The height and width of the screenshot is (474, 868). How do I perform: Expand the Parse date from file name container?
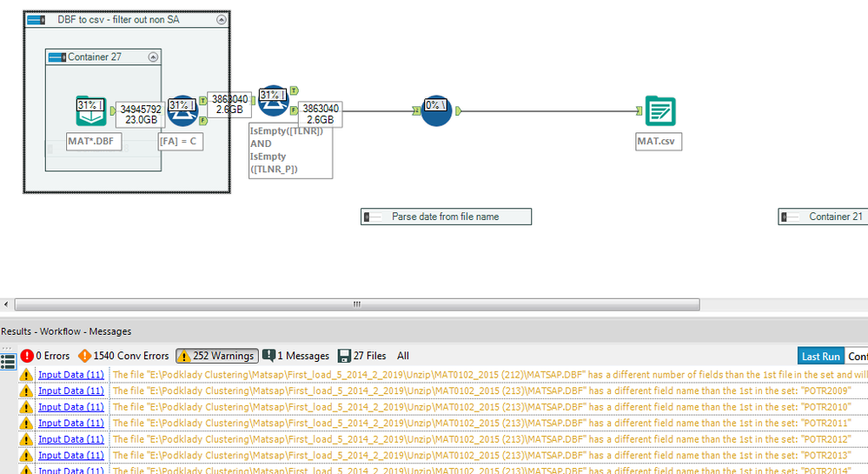[373, 217]
